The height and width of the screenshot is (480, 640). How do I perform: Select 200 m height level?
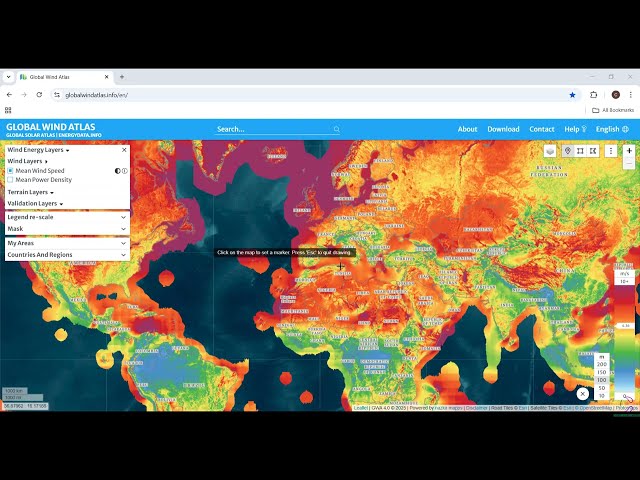(x=602, y=364)
